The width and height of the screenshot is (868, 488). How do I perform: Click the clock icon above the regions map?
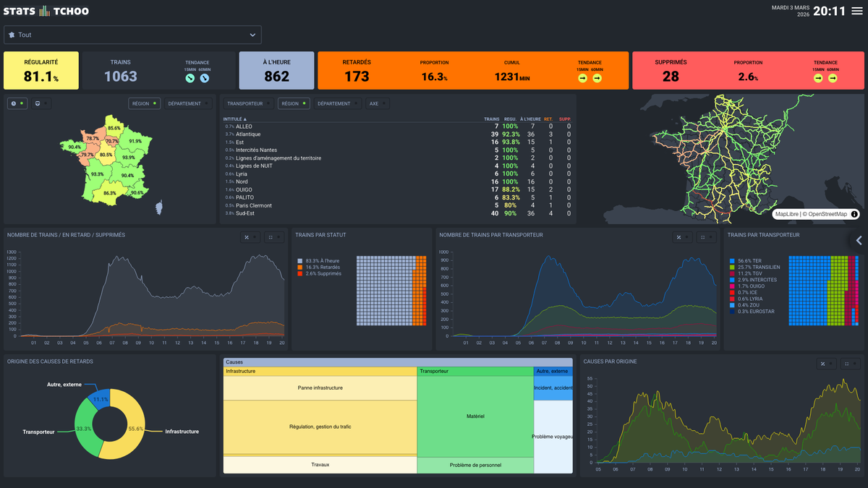click(15, 103)
